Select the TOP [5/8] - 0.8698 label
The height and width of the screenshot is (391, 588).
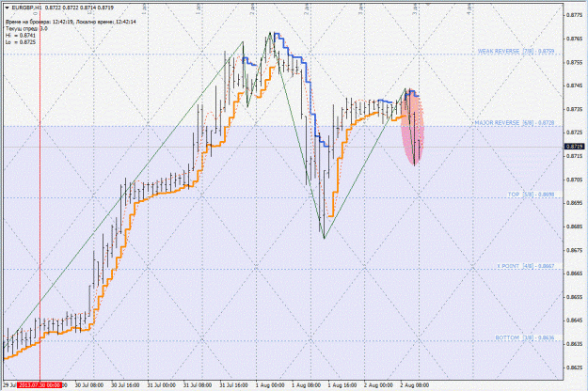click(x=531, y=195)
